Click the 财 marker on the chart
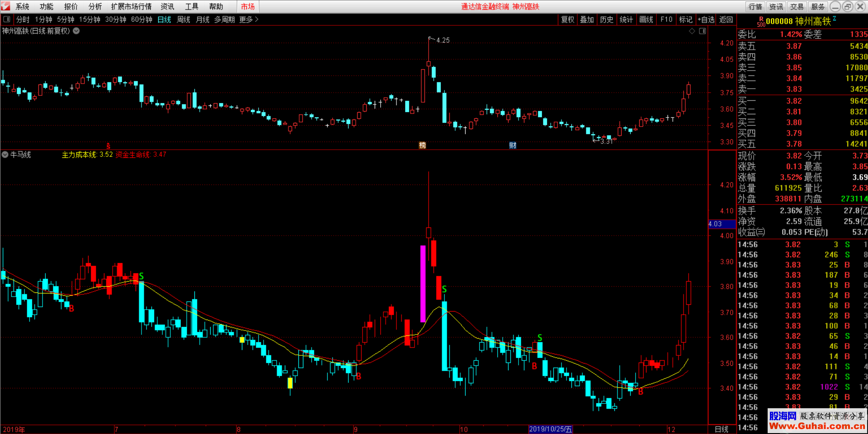 tap(513, 145)
